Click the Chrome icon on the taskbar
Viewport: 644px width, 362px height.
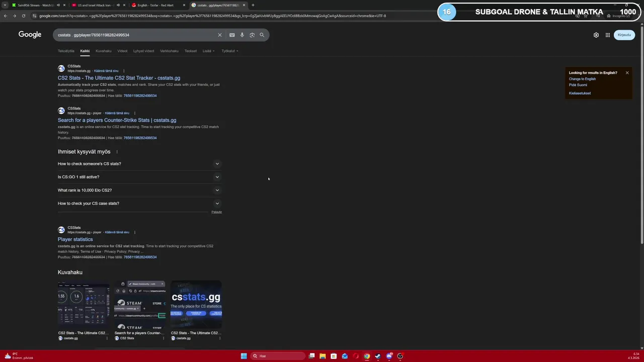[367, 356]
